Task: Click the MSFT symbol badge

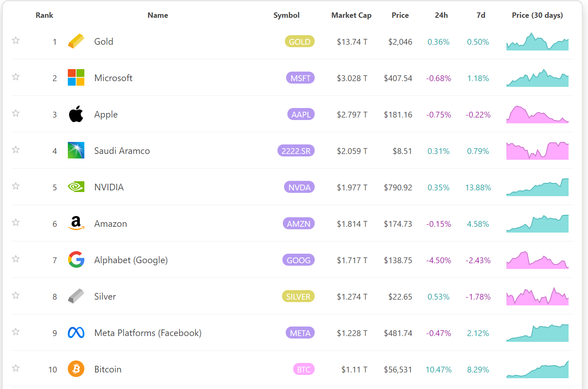Action: pyautogui.click(x=301, y=78)
